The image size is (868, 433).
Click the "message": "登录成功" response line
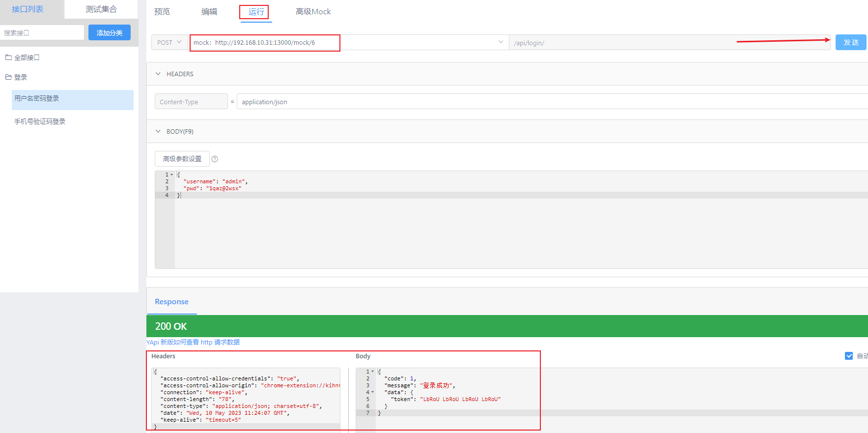pyautogui.click(x=420, y=385)
